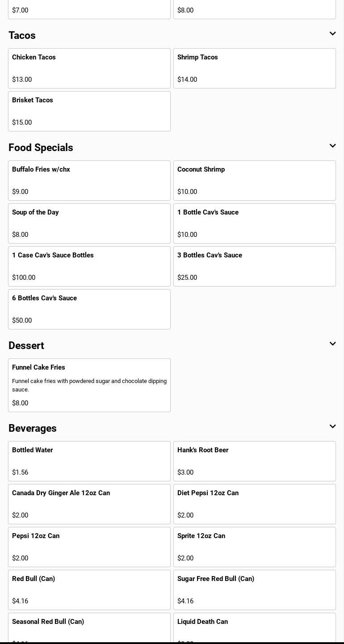Pick the 6 Bottles Cav's Sauce item
The height and width of the screenshot is (644, 344).
[89, 309]
